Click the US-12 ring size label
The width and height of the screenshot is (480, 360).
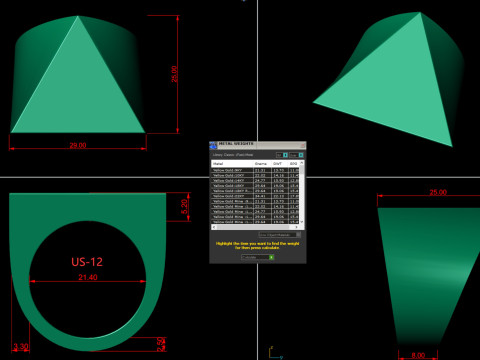tap(87, 262)
